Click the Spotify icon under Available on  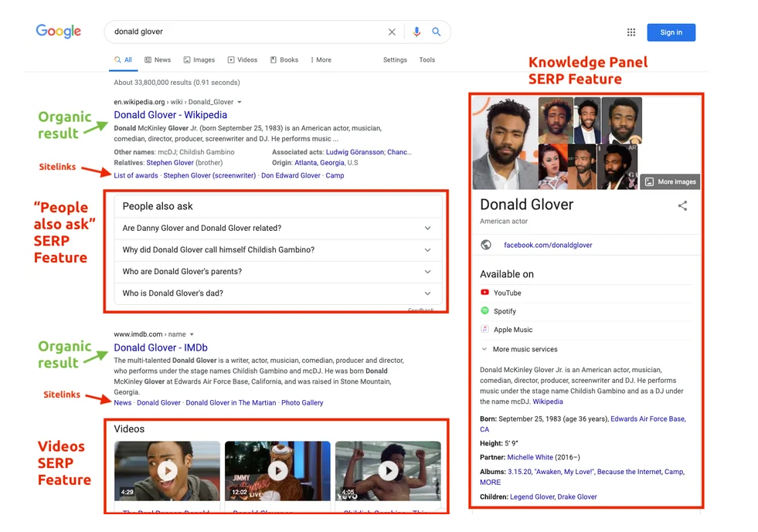(485, 310)
